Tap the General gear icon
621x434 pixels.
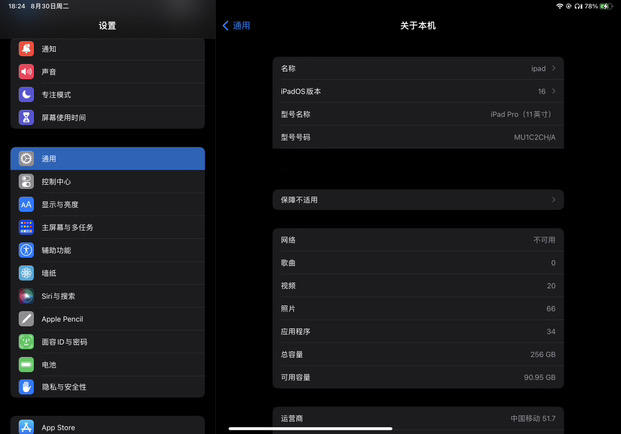(x=26, y=158)
